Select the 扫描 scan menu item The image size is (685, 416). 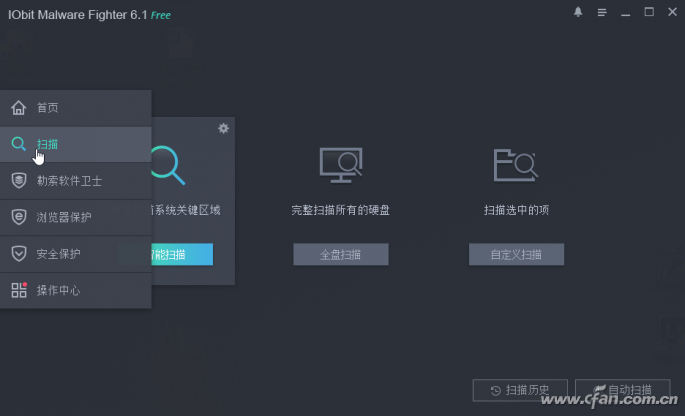point(76,144)
